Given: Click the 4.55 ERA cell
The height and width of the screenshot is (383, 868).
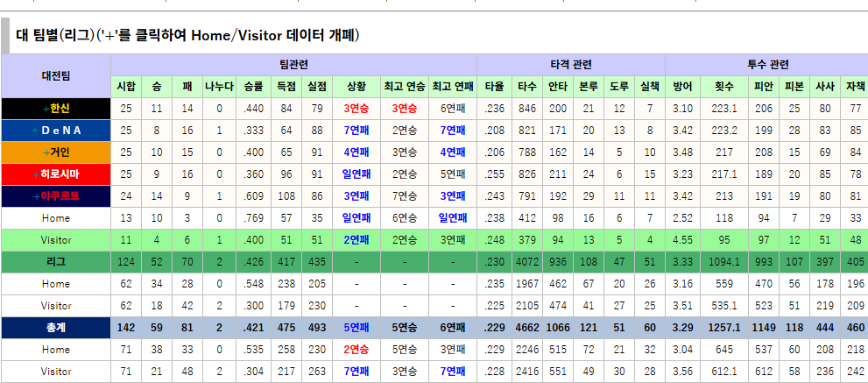Looking at the screenshot, I should [x=682, y=240].
